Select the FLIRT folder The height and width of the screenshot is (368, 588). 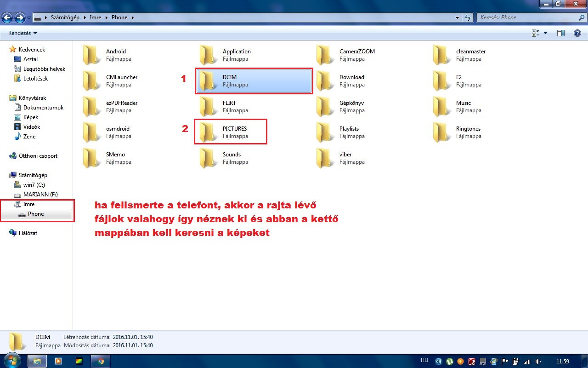pos(225,107)
